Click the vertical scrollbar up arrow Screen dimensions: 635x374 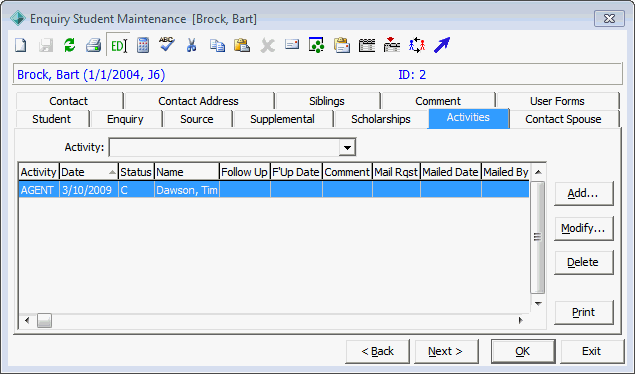pos(538,172)
